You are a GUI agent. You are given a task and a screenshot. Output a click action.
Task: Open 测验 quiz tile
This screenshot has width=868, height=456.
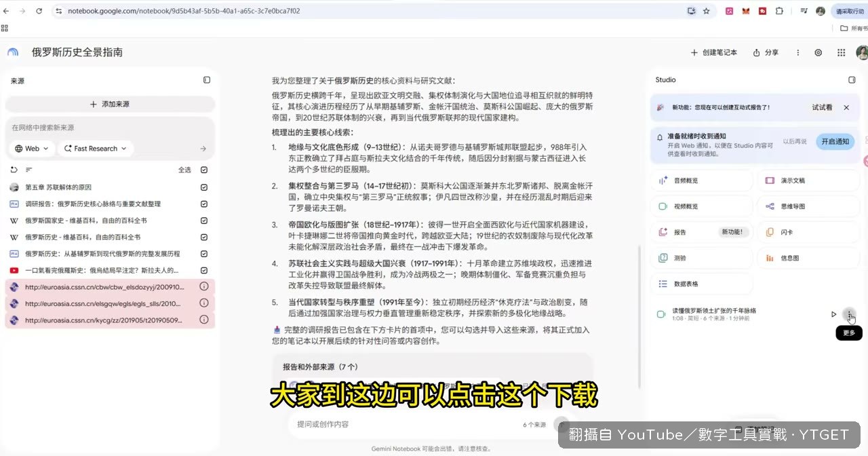(x=702, y=258)
